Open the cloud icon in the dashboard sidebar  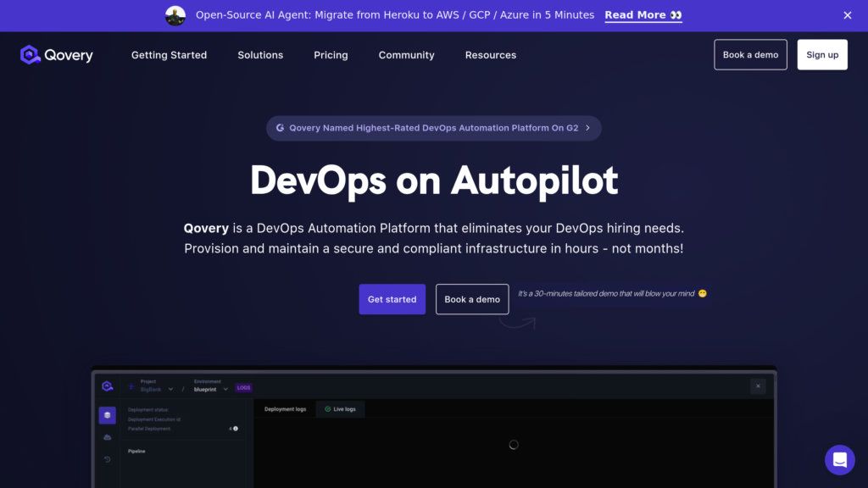coord(106,437)
